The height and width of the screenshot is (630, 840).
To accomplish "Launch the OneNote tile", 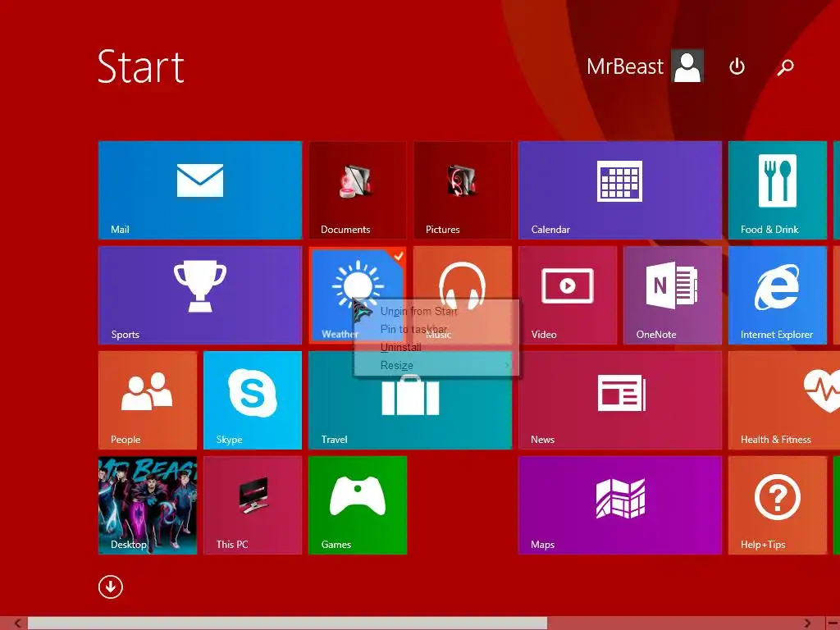I will (673, 294).
